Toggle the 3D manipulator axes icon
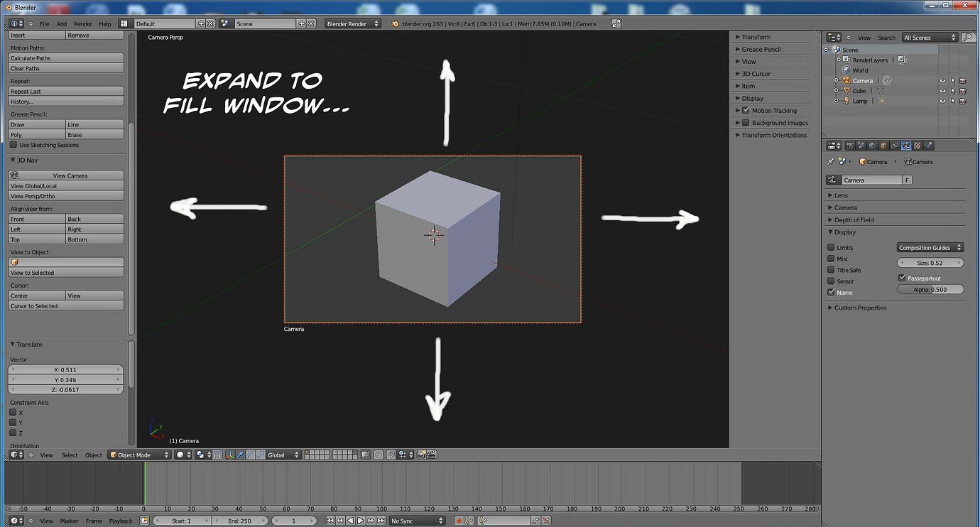Screen dimensions: 980x527 (229, 455)
